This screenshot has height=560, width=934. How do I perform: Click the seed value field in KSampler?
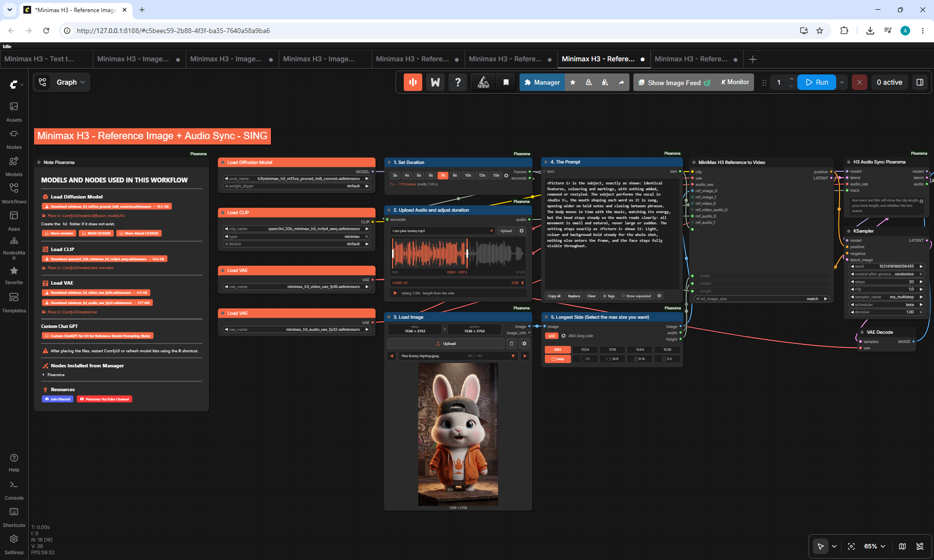pos(886,266)
